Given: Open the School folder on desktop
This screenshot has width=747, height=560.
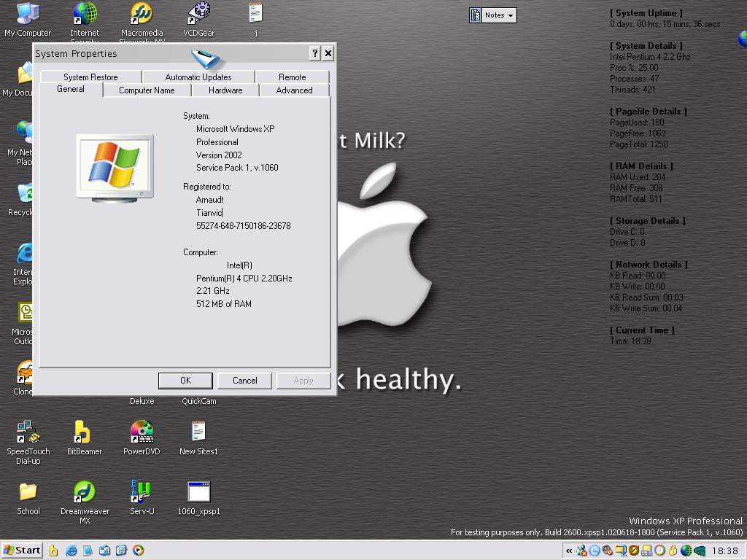Looking at the screenshot, I should pos(28,492).
